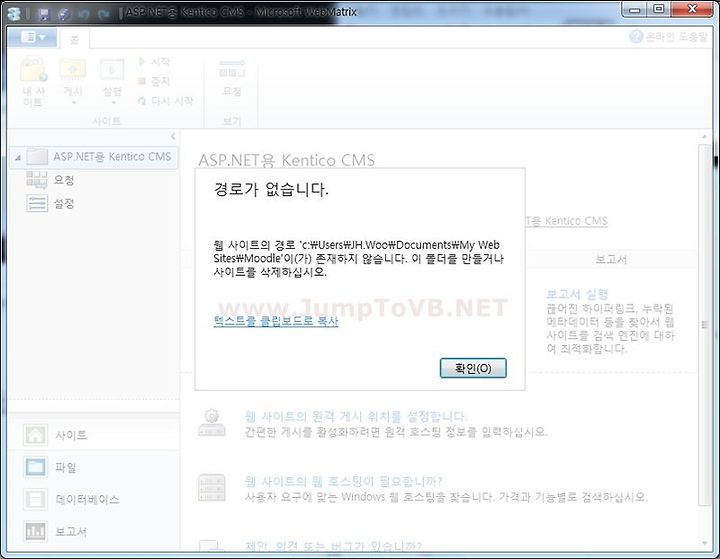Switch to the 사이트 workspace label
The width and height of the screenshot is (720, 559).
click(71, 435)
